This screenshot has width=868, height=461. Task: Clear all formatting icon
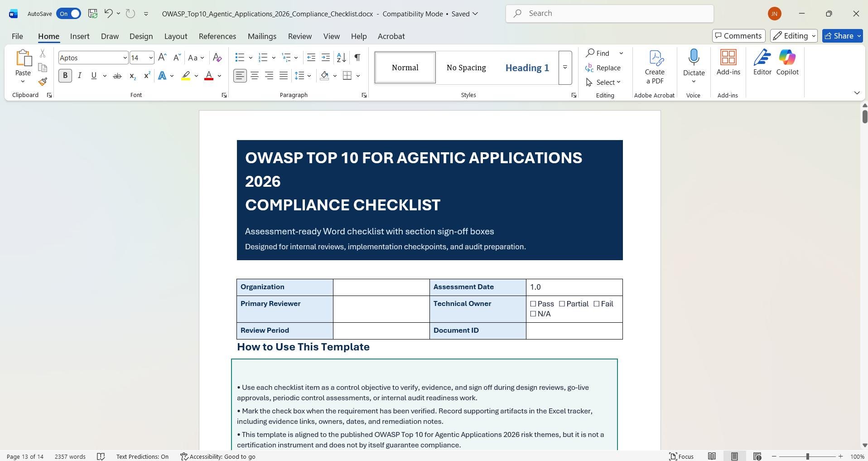pyautogui.click(x=217, y=58)
